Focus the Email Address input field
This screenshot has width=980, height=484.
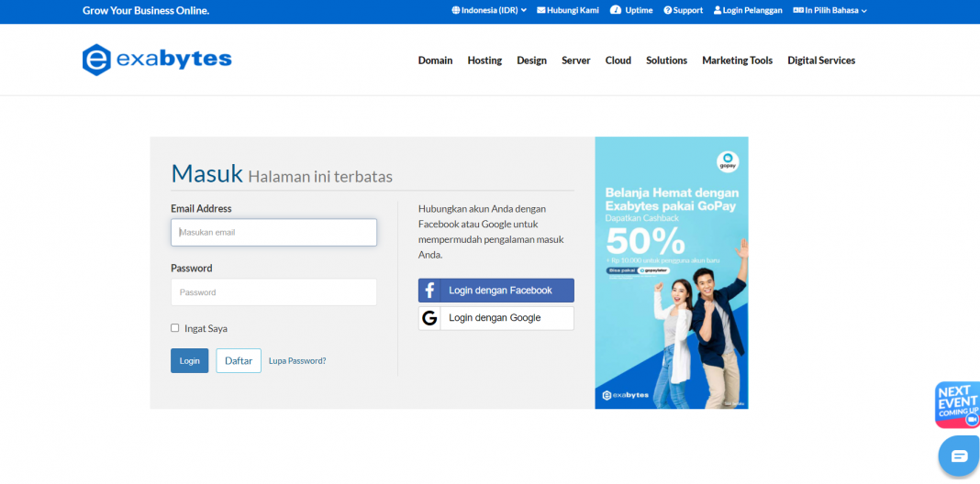(273, 232)
